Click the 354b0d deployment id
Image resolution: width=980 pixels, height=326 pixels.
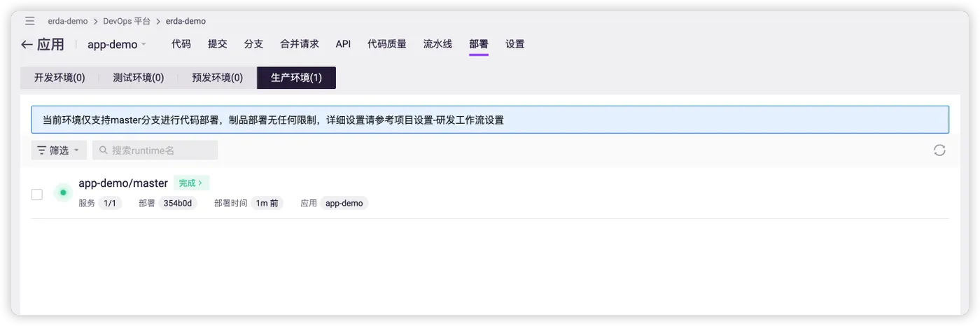pyautogui.click(x=178, y=204)
